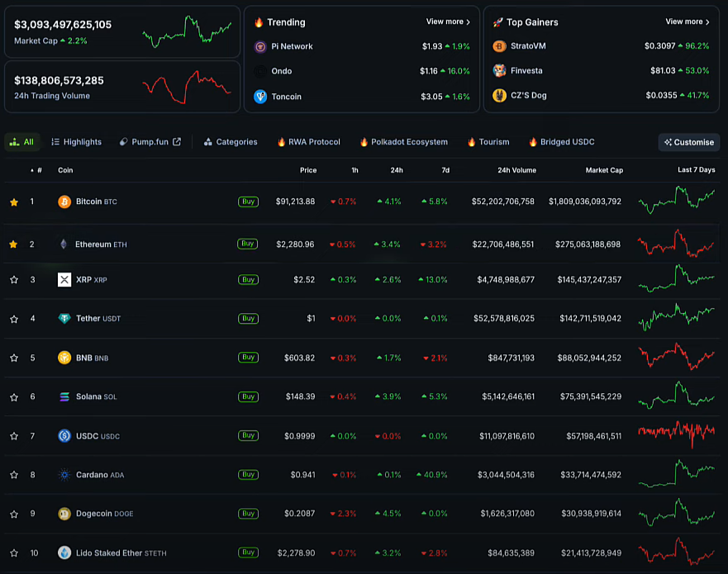Click the Pi Network trending icon
Screen dimensions: 728x574
coord(260,47)
